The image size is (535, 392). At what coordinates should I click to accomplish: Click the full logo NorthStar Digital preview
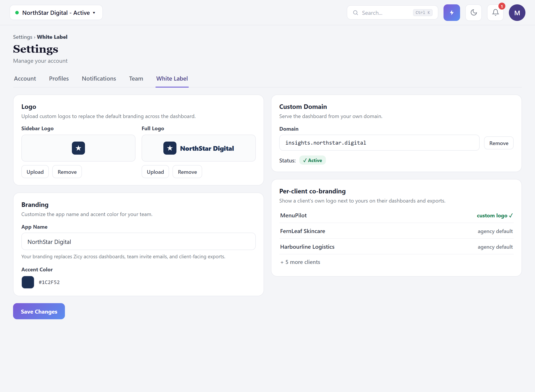tap(198, 148)
